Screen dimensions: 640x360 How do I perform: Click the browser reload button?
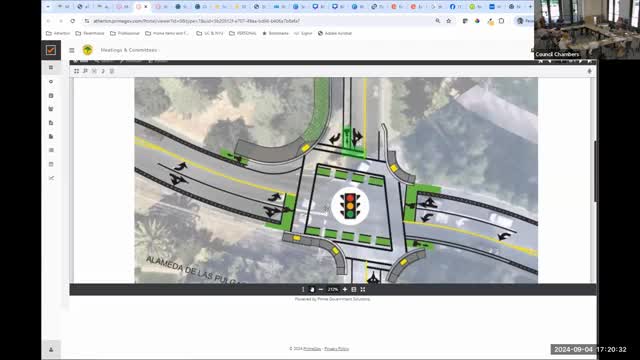[x=73, y=21]
